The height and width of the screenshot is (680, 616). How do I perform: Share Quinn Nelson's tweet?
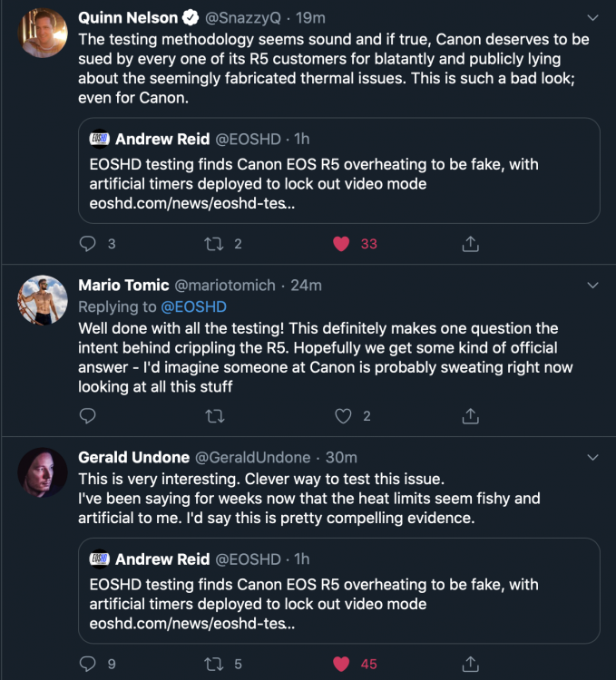pyautogui.click(x=470, y=244)
